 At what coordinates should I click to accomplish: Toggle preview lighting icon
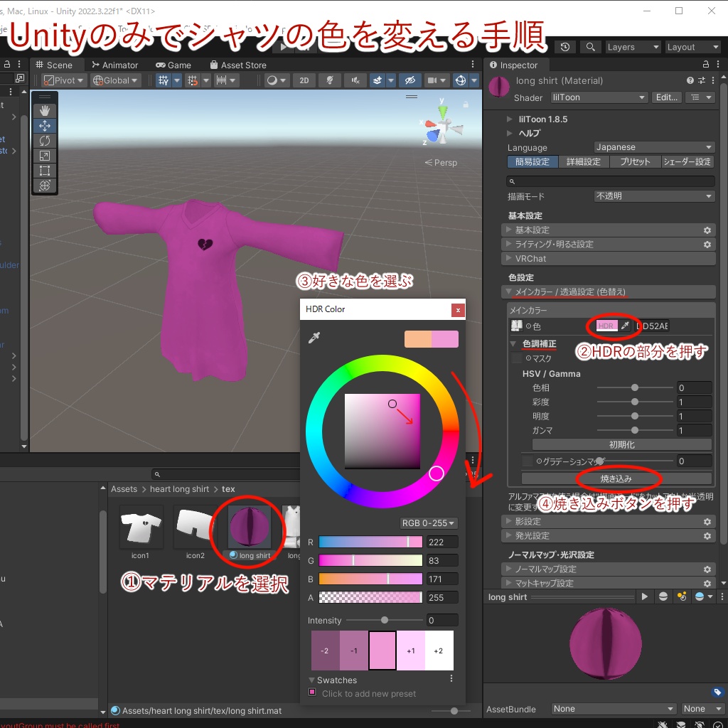[682, 596]
